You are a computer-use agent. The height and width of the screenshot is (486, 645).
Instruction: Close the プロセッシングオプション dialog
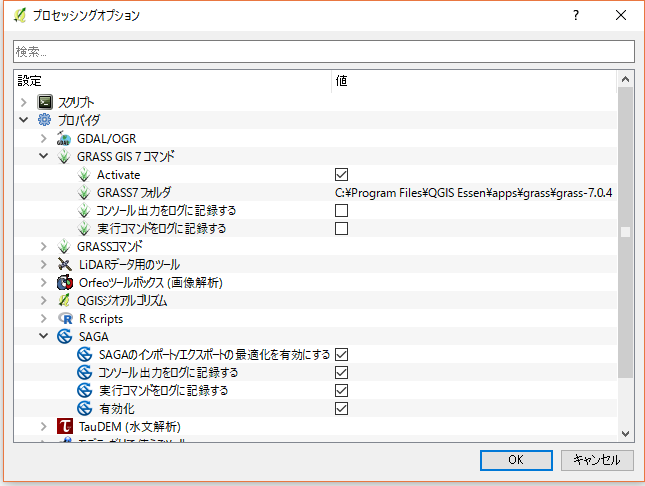pyautogui.click(x=621, y=16)
